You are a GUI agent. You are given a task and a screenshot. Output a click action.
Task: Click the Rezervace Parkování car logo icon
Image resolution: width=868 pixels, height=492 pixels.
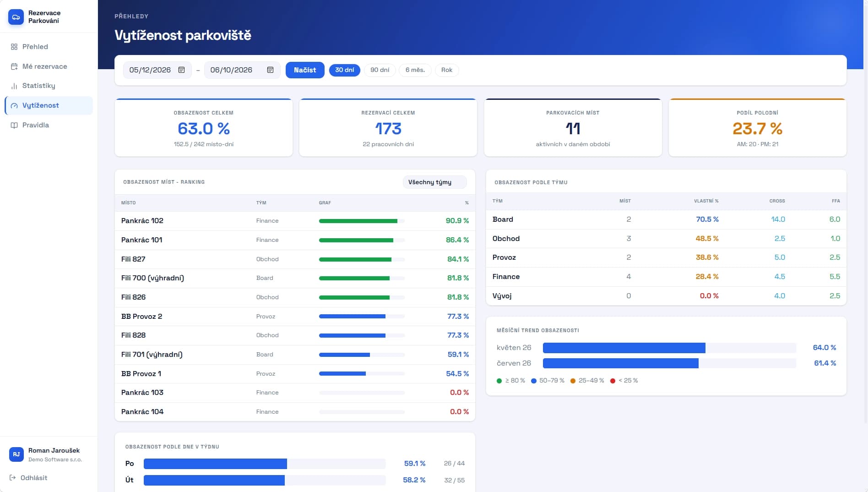click(16, 17)
